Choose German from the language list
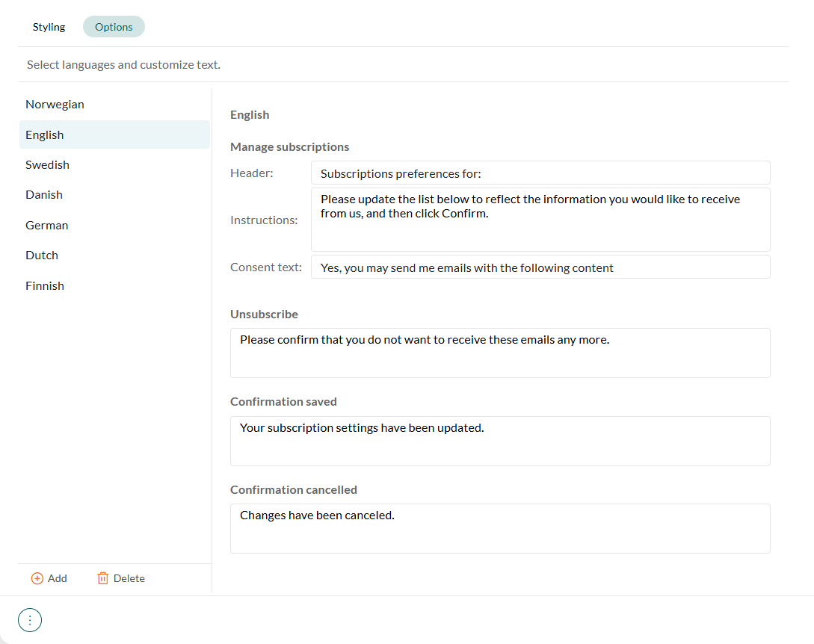814x644 pixels. [114, 225]
